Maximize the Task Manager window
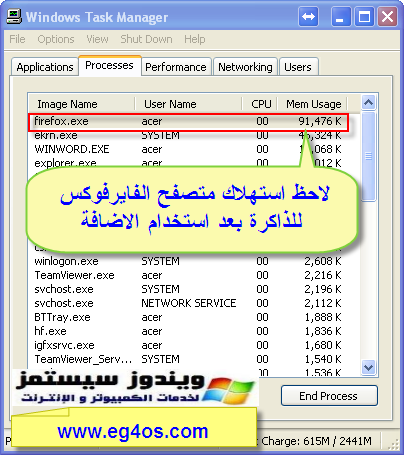Viewport: 404px width, 455px height. [364, 16]
